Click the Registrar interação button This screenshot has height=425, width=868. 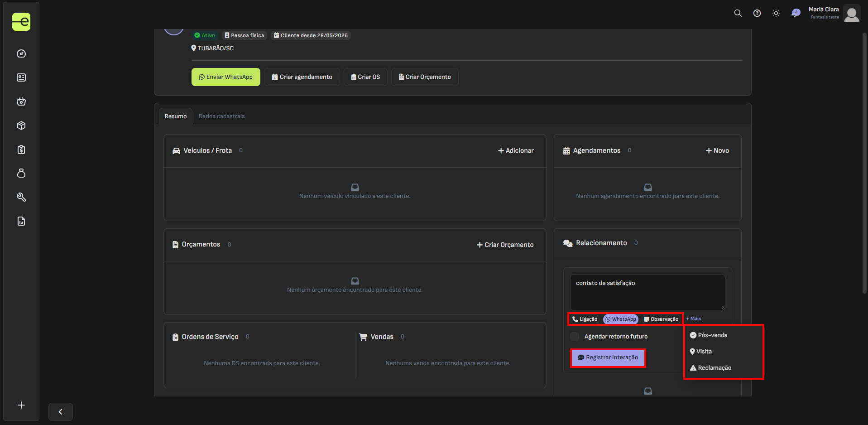[608, 357]
